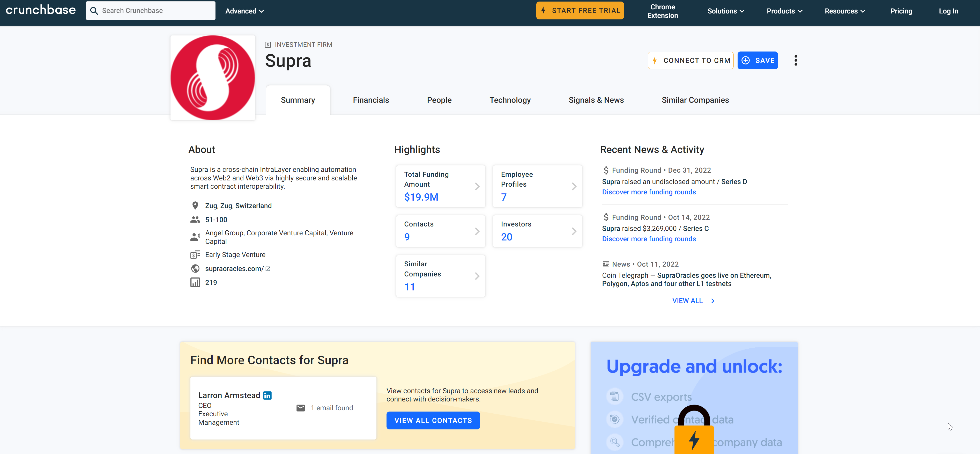Click the email envelope icon
The height and width of the screenshot is (454, 980).
[x=301, y=408]
